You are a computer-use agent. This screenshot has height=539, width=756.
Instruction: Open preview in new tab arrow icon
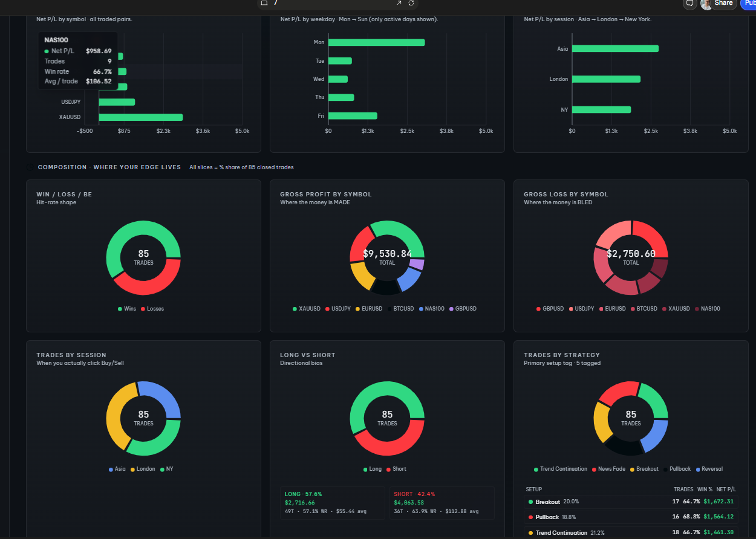pyautogui.click(x=399, y=3)
